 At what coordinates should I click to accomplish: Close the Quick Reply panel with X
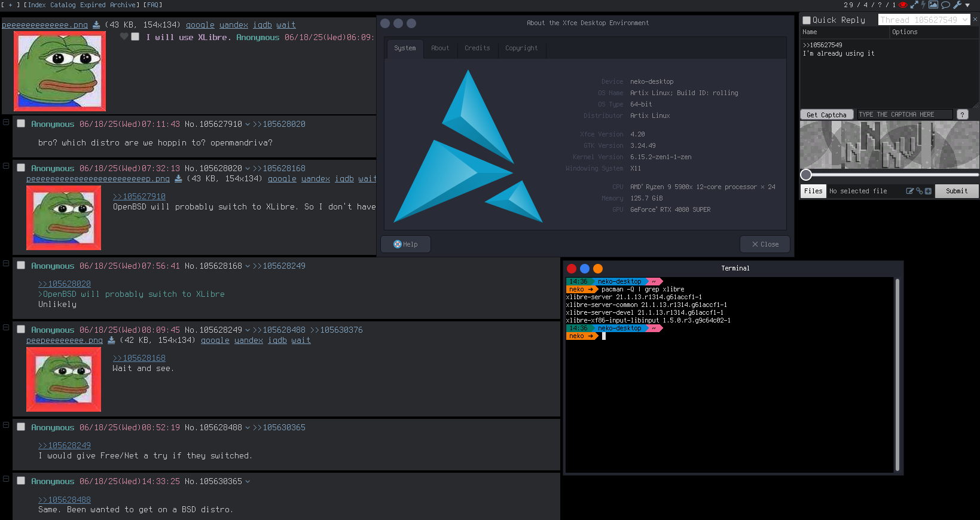975,19
